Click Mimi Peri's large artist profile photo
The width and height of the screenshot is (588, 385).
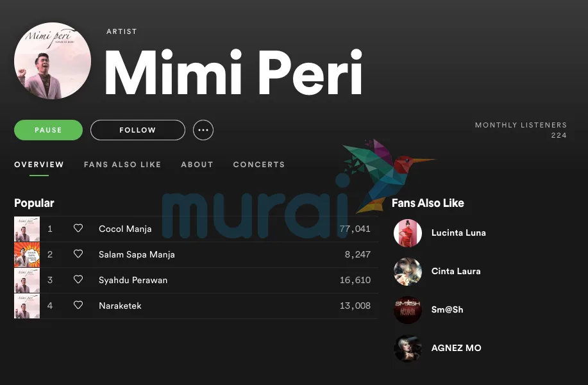53,61
